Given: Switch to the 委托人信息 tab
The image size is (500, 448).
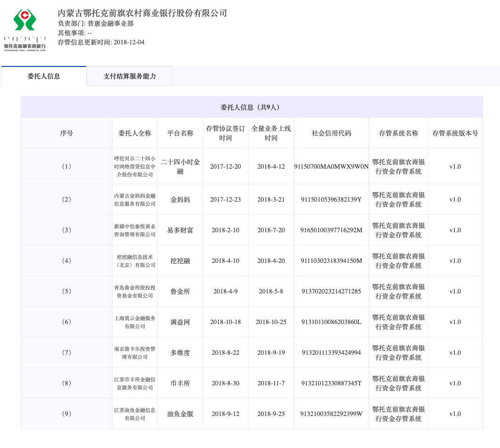Looking at the screenshot, I should (44, 76).
